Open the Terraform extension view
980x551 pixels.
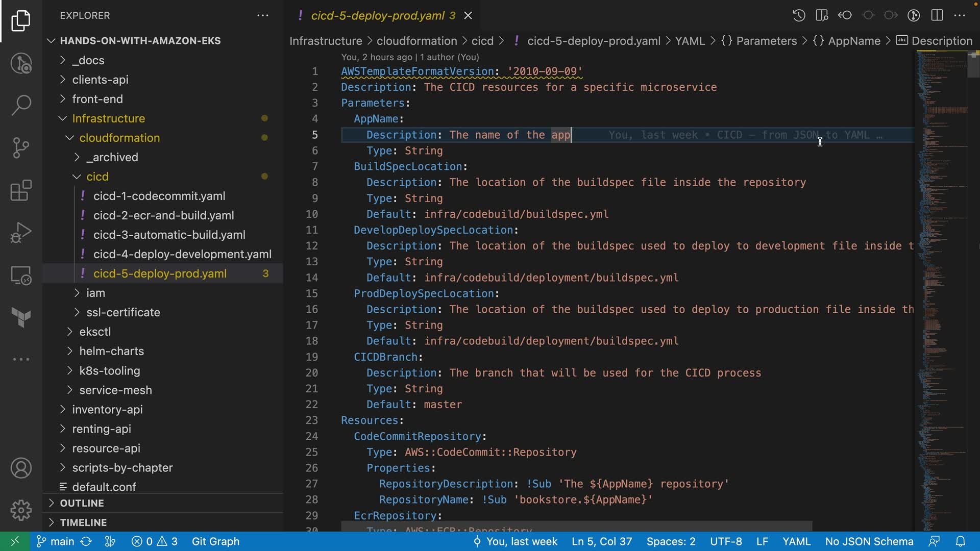(x=21, y=317)
